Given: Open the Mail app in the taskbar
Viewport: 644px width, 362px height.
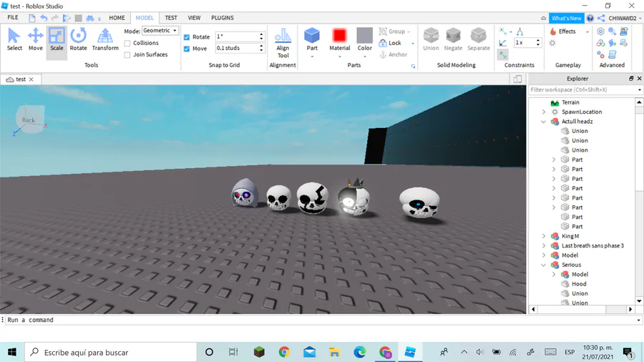Looking at the screenshot, I should pyautogui.click(x=309, y=352).
